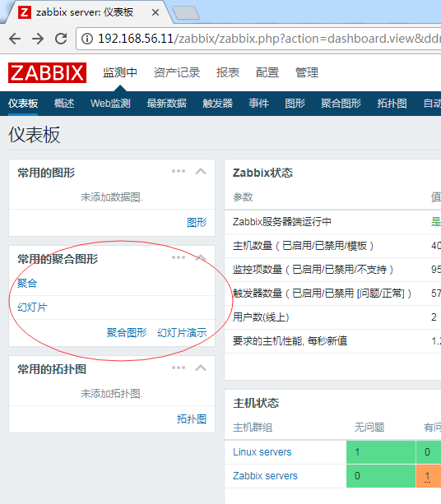This screenshot has width=441, height=504.
Task: Click the ZABBIX logo
Action: click(x=47, y=72)
